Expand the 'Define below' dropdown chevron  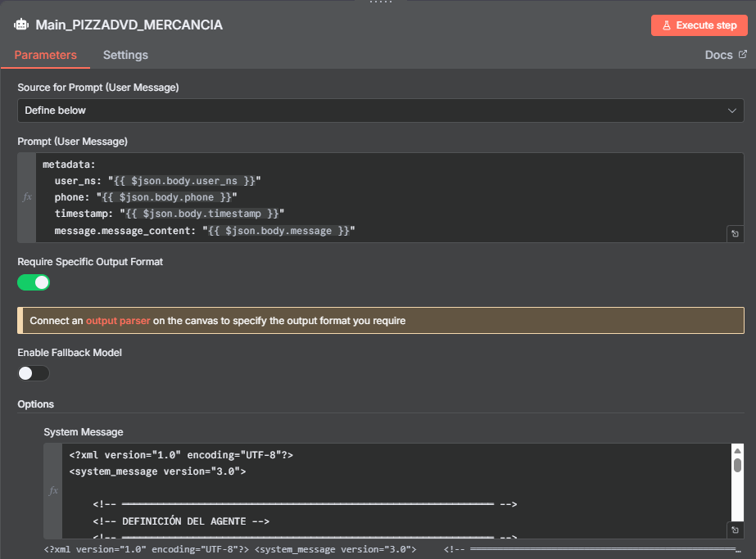[731, 110]
